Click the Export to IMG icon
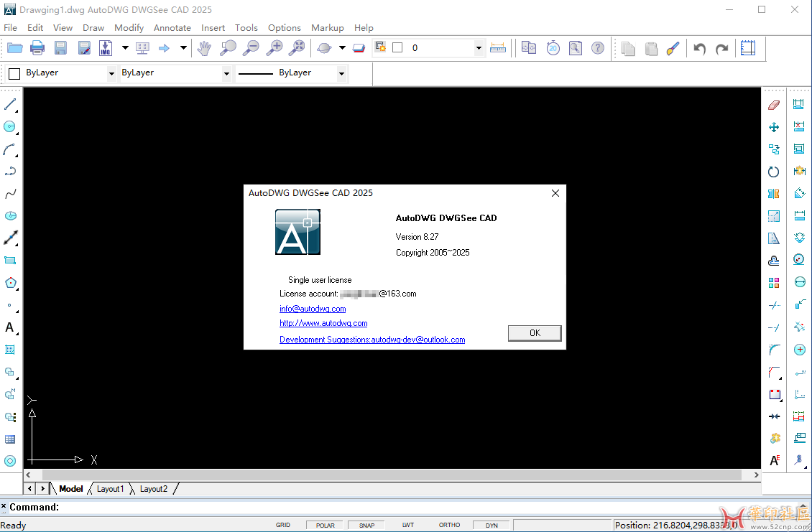 point(106,48)
